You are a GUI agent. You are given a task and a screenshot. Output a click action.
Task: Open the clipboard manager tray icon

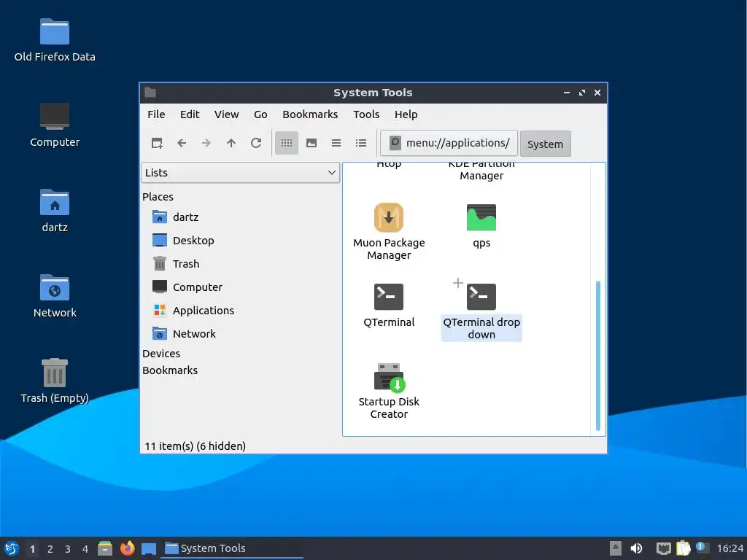(x=683, y=548)
